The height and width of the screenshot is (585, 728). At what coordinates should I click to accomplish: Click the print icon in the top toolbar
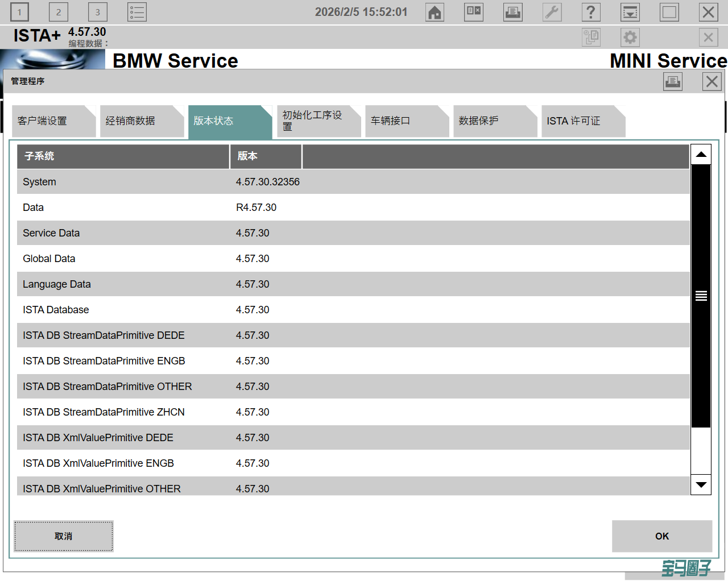513,12
